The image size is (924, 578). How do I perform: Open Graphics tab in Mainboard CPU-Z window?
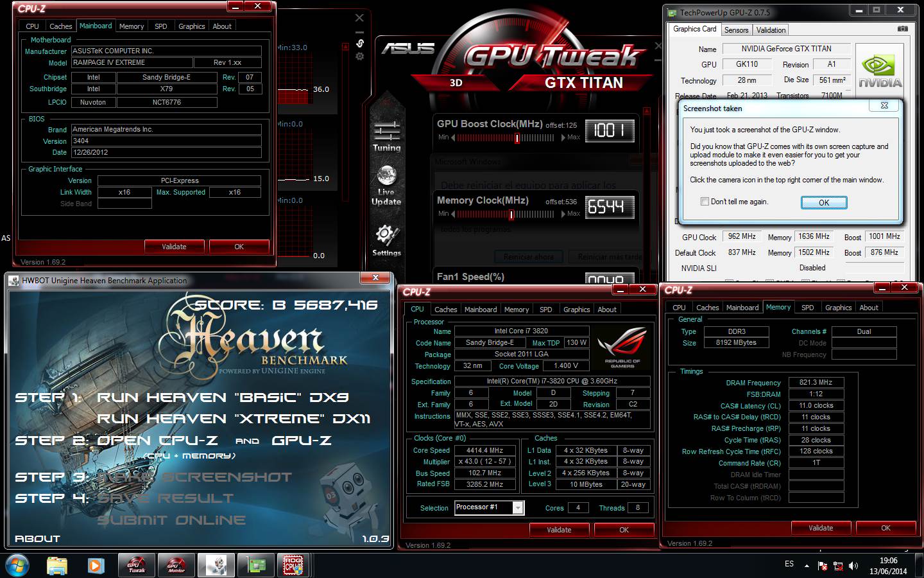(x=192, y=26)
